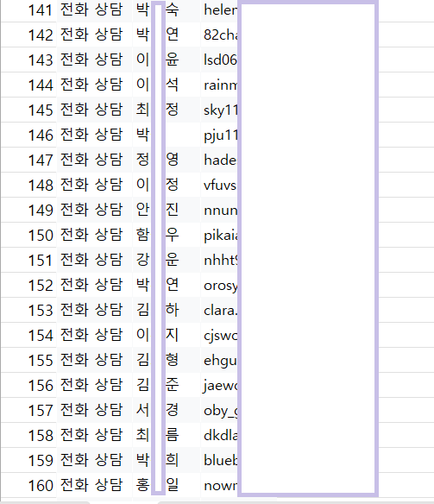Click surname 안 in row 149
Screen dimensions: 434x504
(x=142, y=210)
